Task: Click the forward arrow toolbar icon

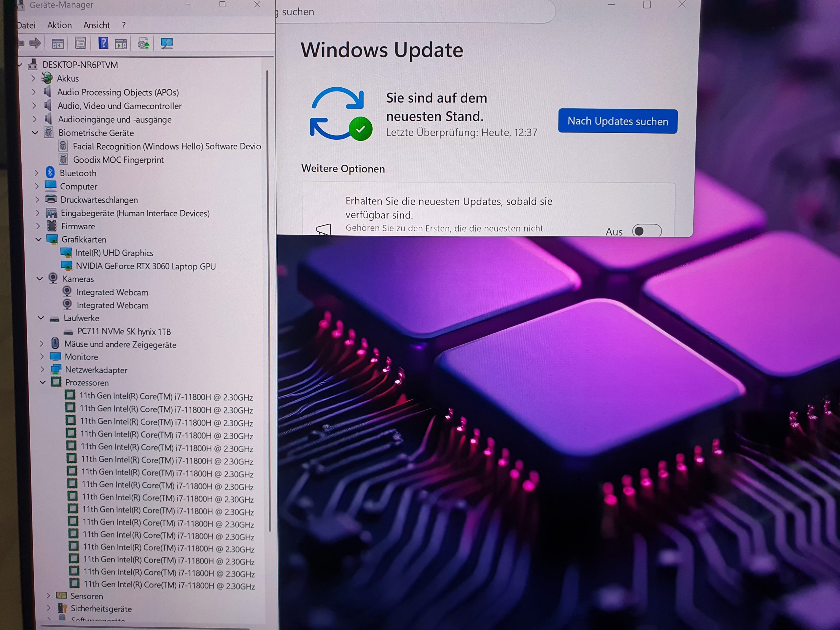Action: pyautogui.click(x=35, y=43)
